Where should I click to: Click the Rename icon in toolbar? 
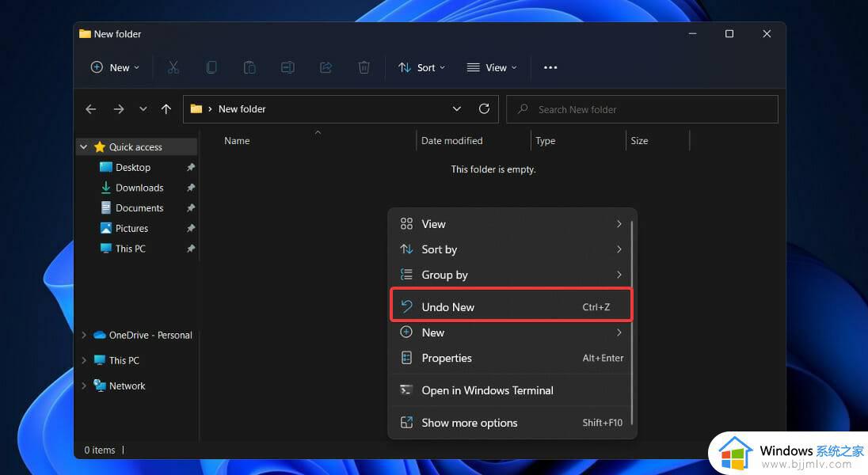coord(287,67)
